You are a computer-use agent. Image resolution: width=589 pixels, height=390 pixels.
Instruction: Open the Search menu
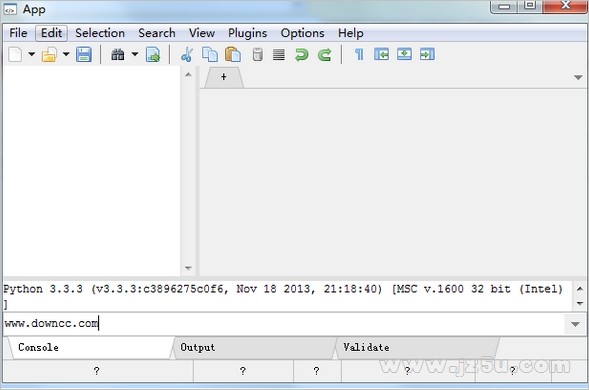tap(157, 33)
